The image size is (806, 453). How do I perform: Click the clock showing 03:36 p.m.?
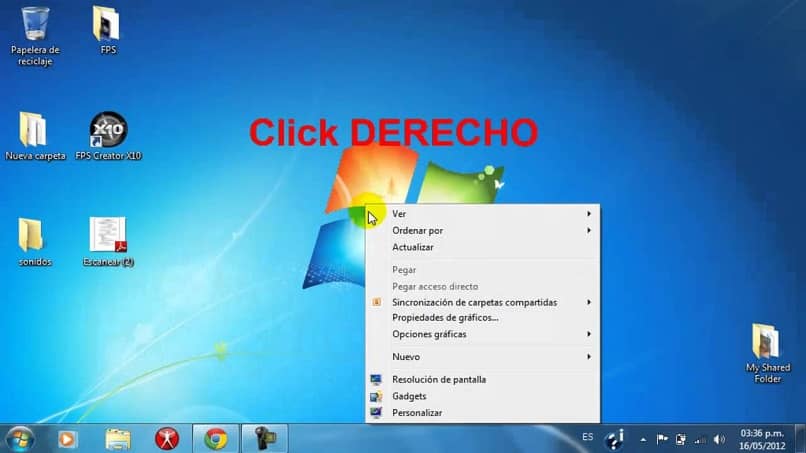(762, 433)
